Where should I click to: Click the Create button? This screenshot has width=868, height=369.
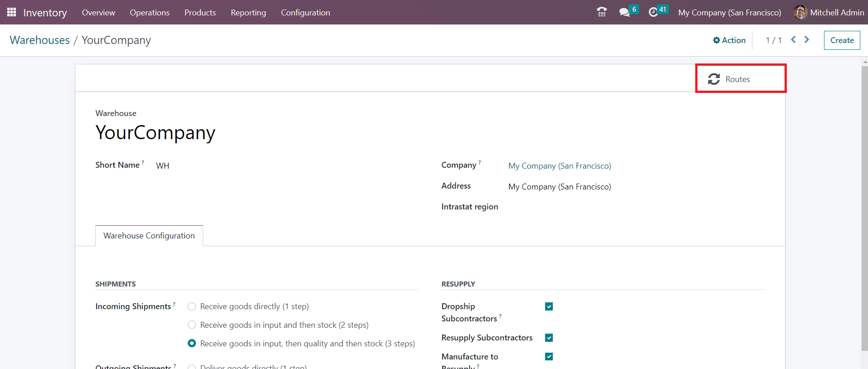(842, 40)
